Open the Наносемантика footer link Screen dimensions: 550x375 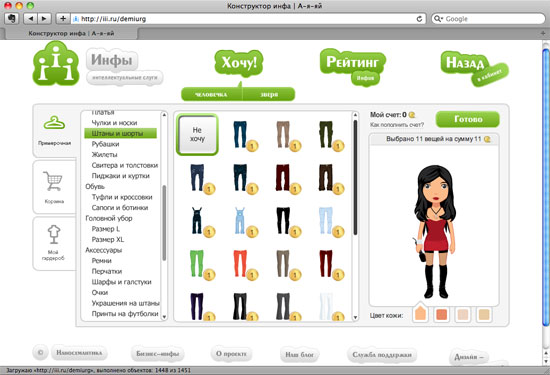pyautogui.click(x=79, y=353)
